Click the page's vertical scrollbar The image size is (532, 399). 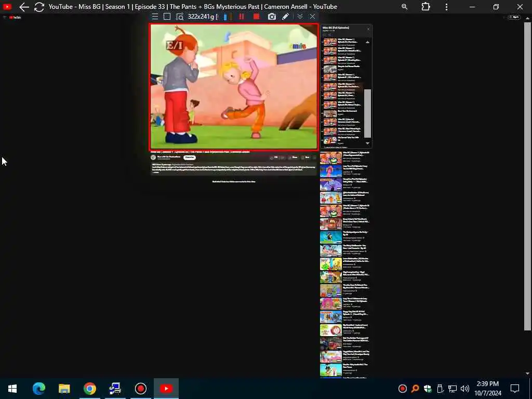(x=527, y=177)
